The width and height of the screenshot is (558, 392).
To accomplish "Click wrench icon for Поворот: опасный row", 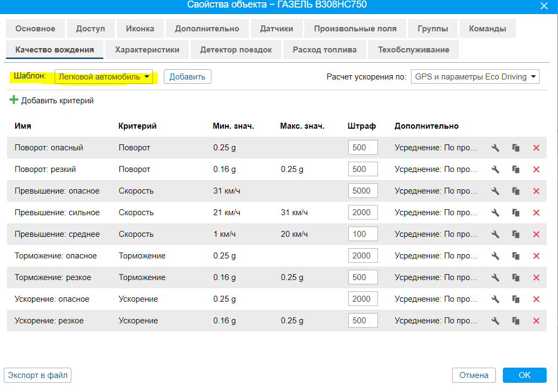I will [x=495, y=148].
